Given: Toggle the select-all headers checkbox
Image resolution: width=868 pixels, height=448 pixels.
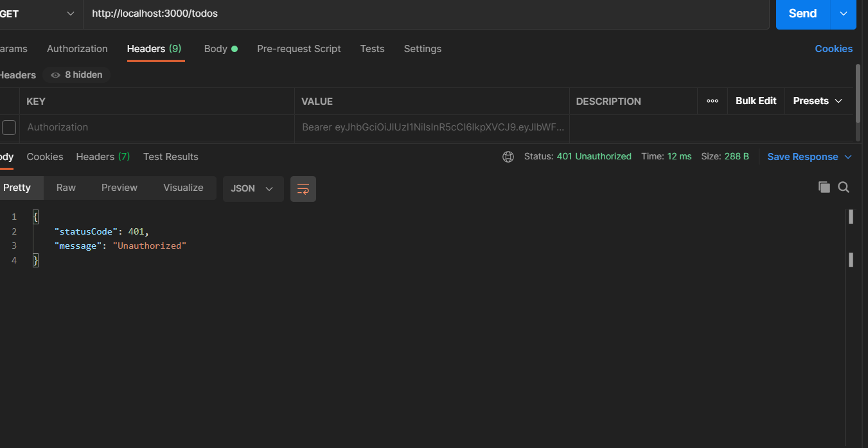Looking at the screenshot, I should click(x=10, y=101).
